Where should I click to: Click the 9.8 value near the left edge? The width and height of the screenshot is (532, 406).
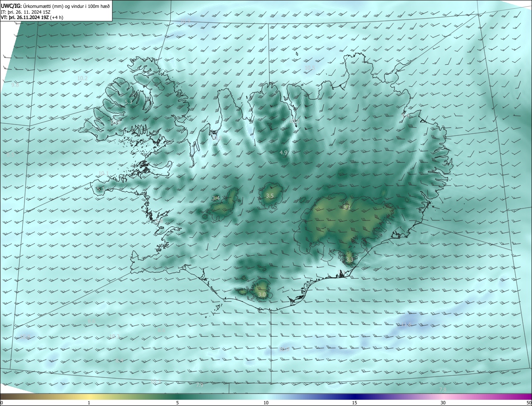[15, 85]
